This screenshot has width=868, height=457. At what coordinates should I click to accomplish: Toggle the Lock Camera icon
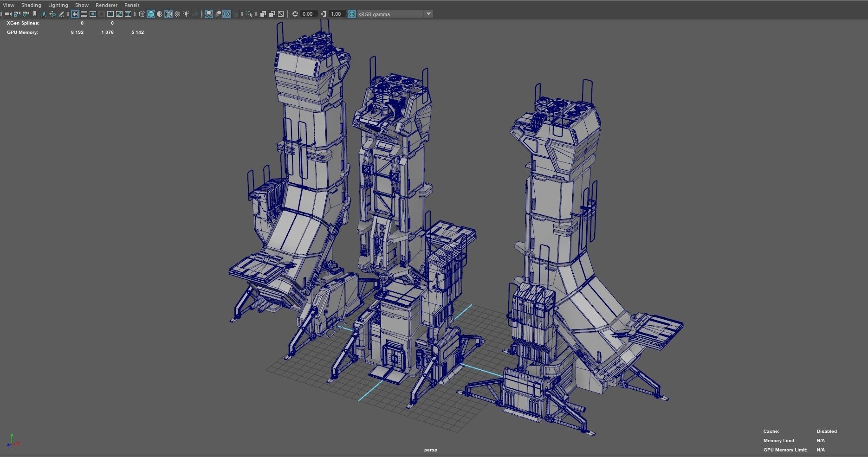point(17,14)
